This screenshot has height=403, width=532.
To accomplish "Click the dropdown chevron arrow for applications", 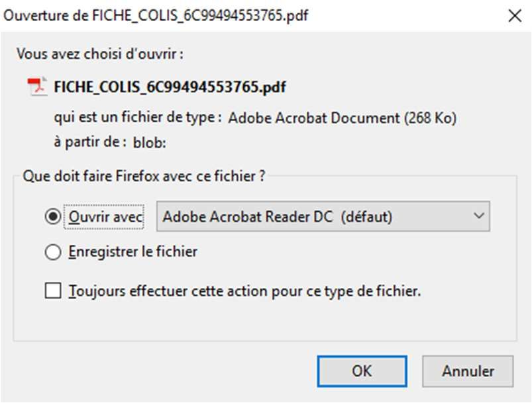I will (x=479, y=216).
